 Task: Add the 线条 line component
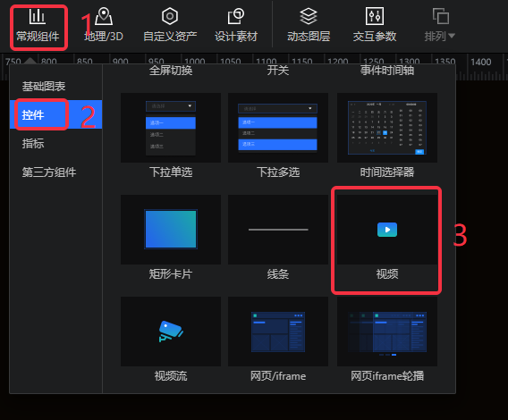coord(278,238)
